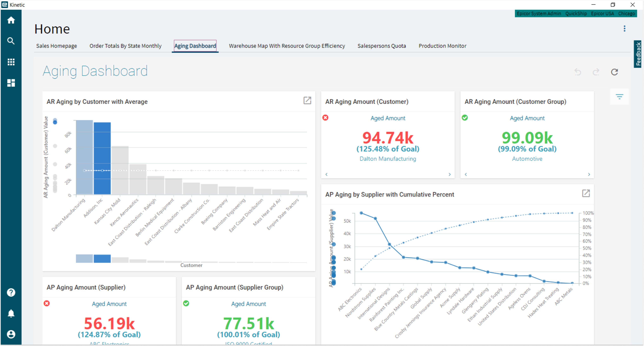Screen dimensions: 644x346
Task: Go to next AR Aging Customer Group item
Action: [589, 174]
